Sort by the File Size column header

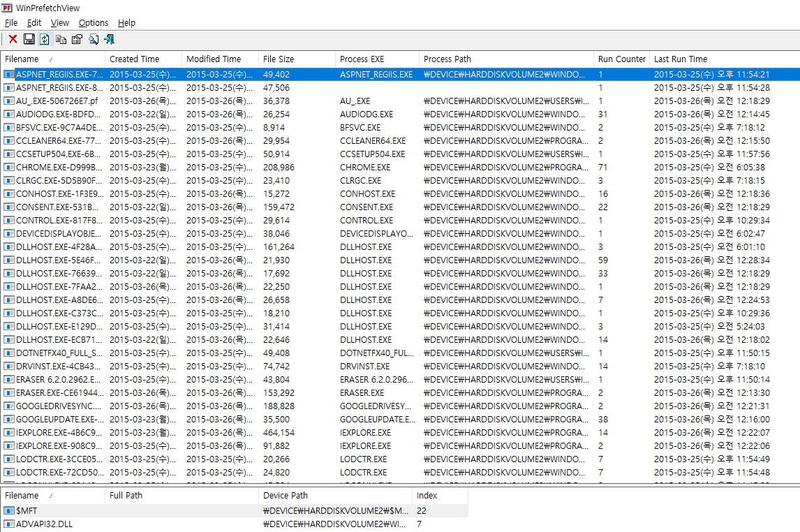tap(297, 59)
